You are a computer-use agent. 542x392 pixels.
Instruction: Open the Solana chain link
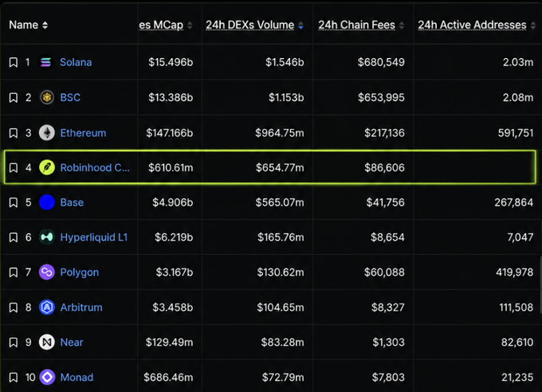pyautogui.click(x=76, y=62)
